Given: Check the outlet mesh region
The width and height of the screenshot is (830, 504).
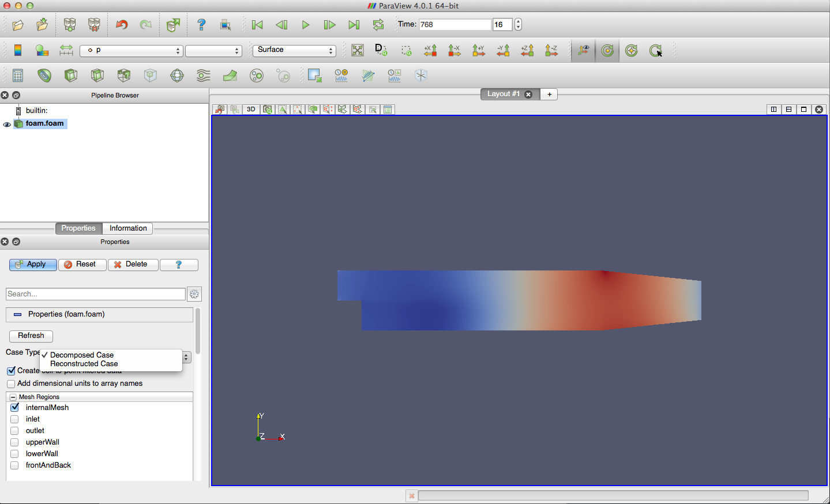Looking at the screenshot, I should click(15, 431).
